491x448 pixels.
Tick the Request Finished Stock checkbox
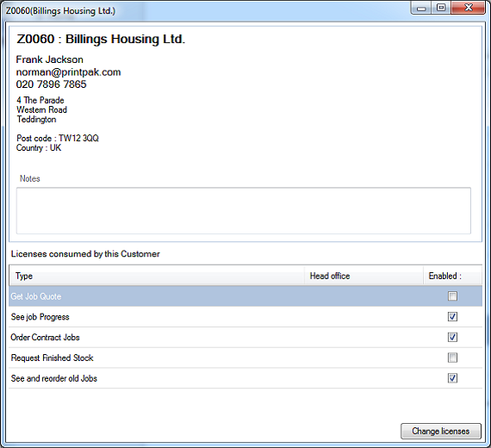[x=452, y=358]
